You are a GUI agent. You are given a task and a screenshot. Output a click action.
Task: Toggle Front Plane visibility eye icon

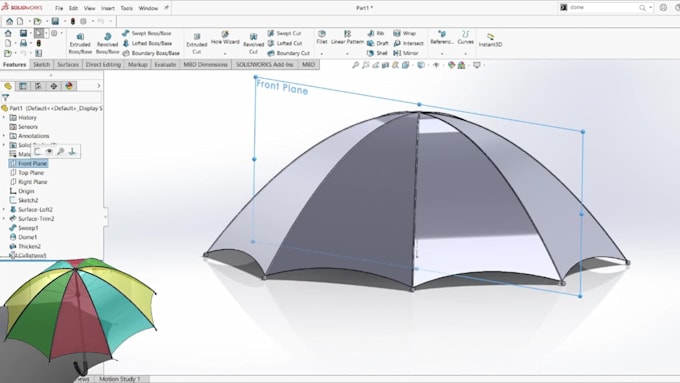coord(49,151)
